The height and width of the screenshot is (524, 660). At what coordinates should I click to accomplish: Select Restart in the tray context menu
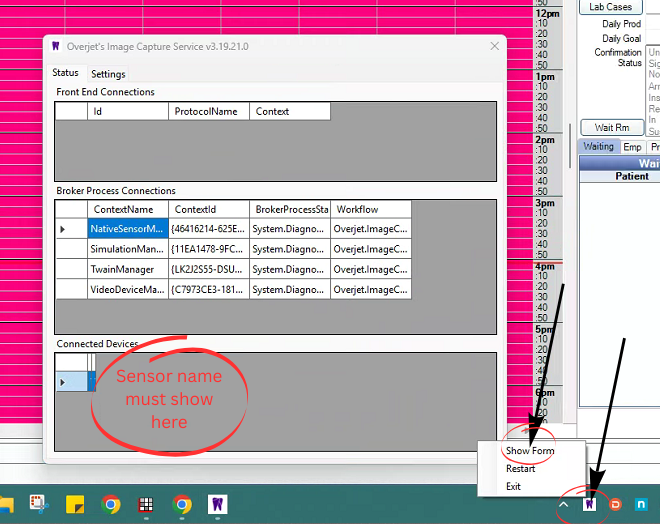pyautogui.click(x=520, y=469)
